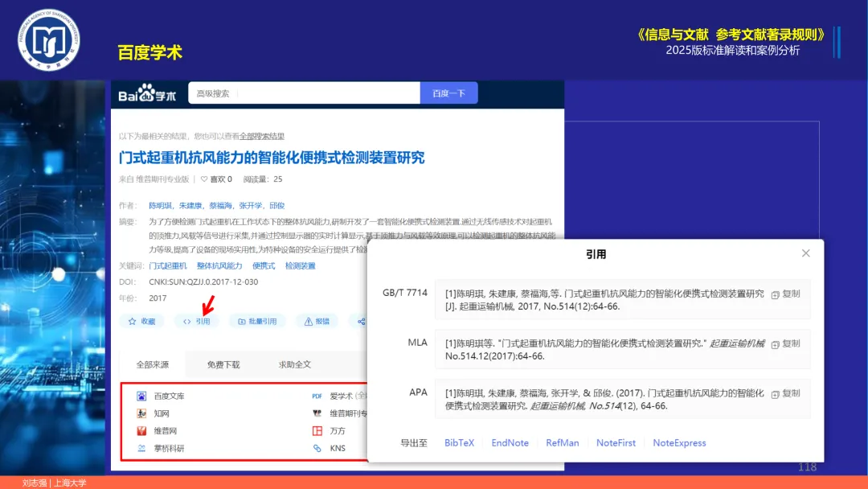This screenshot has width=868, height=489.
Task: Open the 万方 source link
Action: click(338, 431)
